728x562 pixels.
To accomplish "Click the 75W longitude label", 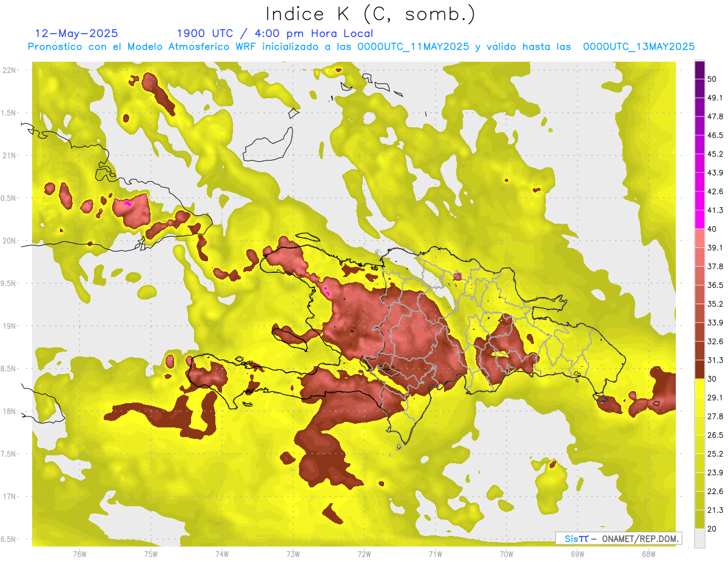I will click(x=151, y=554).
